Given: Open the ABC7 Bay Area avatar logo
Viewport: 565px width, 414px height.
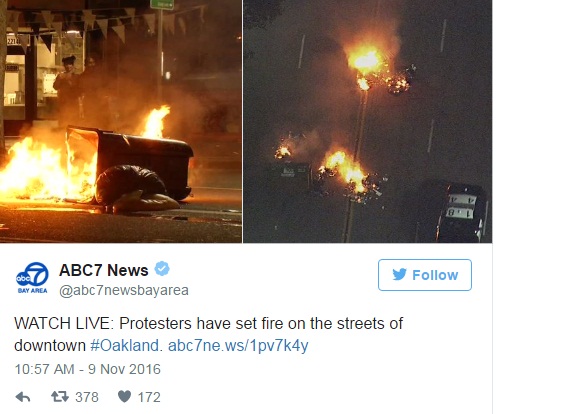Looking at the screenshot, I should point(32,278).
